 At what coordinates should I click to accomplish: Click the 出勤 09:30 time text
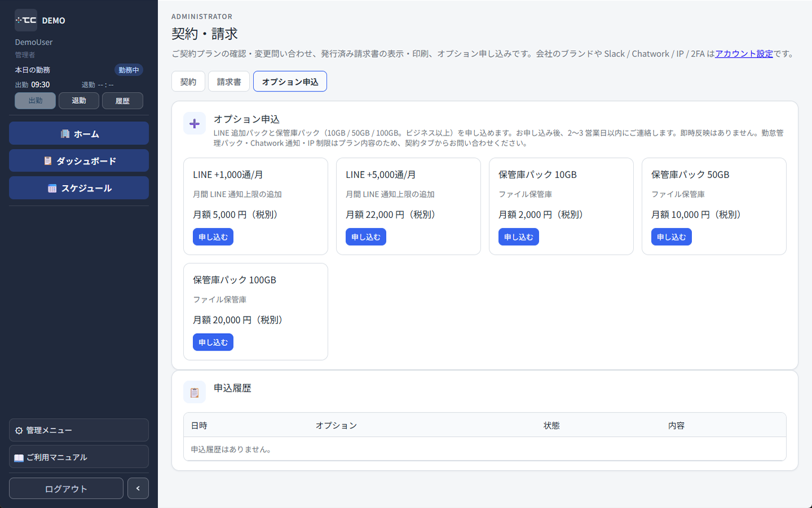(32, 85)
